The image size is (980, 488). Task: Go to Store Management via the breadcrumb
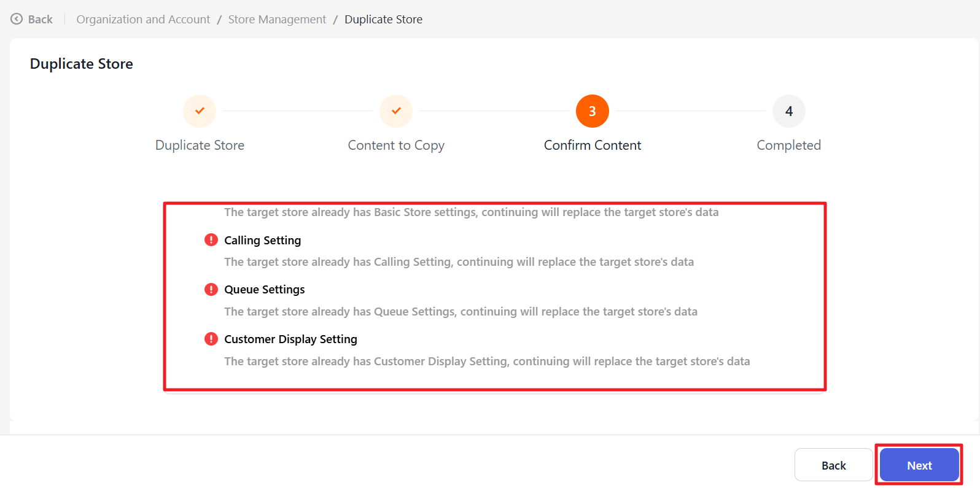click(x=277, y=20)
